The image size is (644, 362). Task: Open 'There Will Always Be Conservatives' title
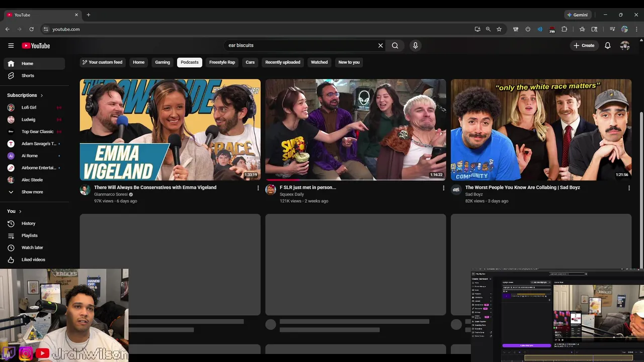(x=155, y=188)
